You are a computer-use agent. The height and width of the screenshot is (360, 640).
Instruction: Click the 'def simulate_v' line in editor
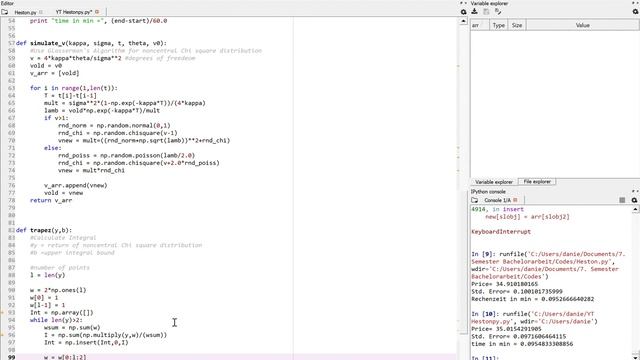[x=91, y=43]
